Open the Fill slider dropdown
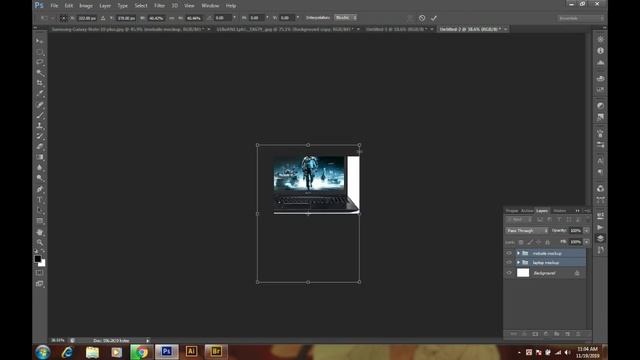Screen dimensions: 640x360 pyautogui.click(x=587, y=242)
